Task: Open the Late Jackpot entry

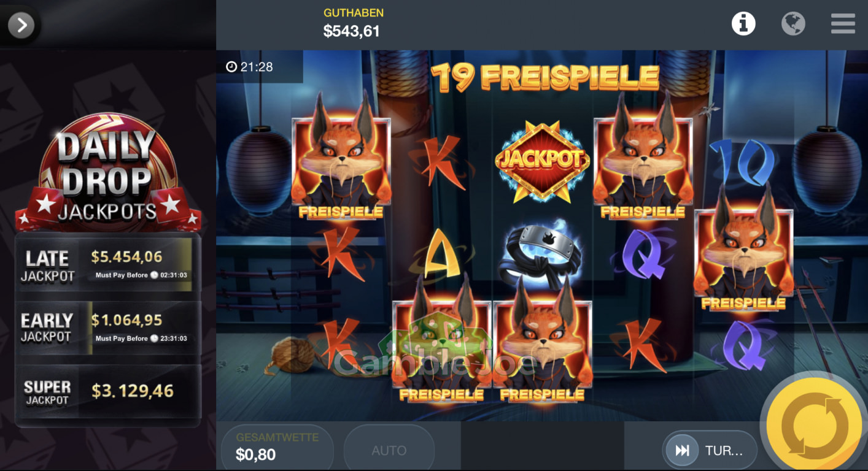Action: click(x=107, y=267)
